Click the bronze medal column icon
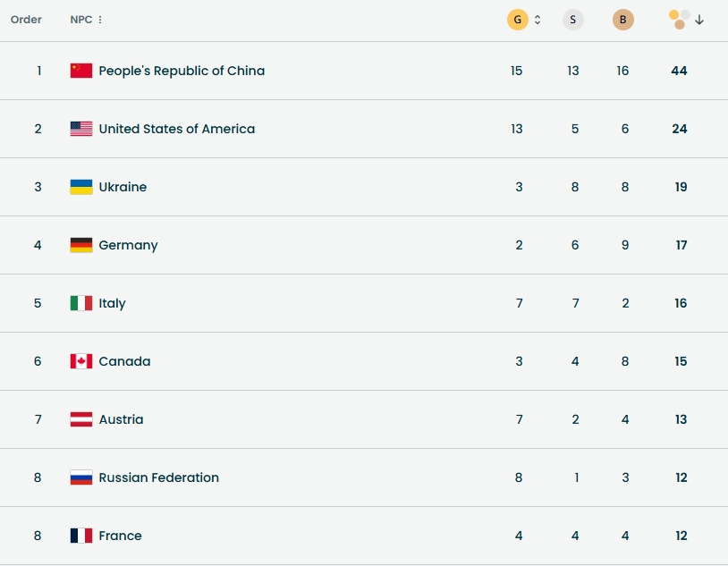The image size is (728, 566). 622,19
